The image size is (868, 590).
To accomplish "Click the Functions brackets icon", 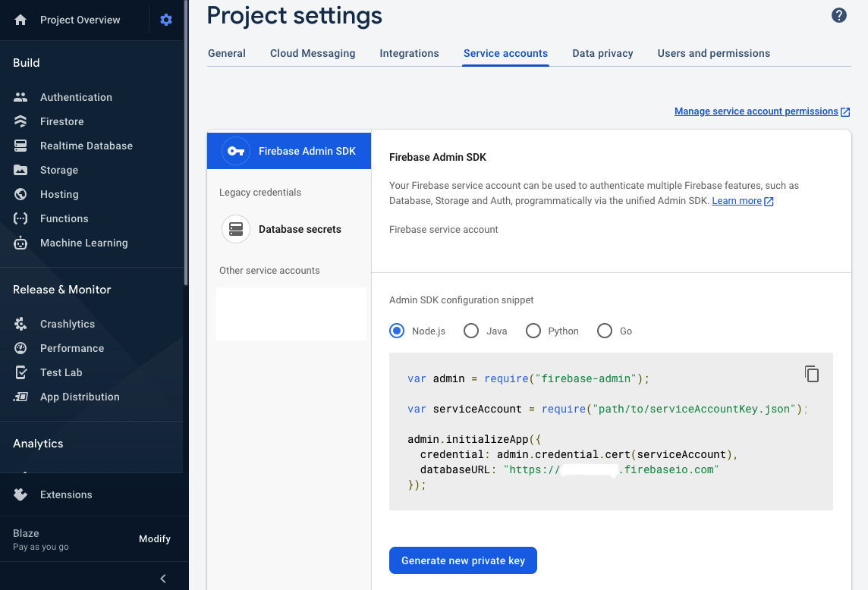I will click(20, 218).
